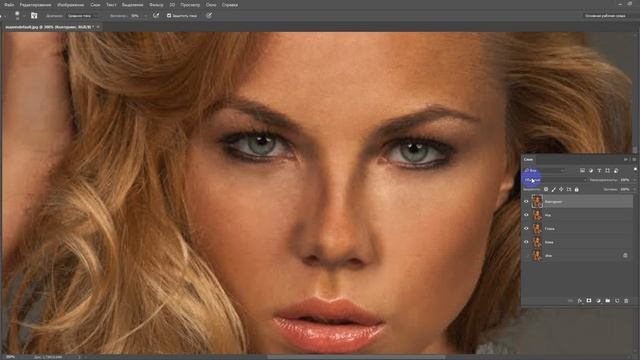The height and width of the screenshot is (360, 640).
Task: Open the Окно menu
Action: [211, 5]
